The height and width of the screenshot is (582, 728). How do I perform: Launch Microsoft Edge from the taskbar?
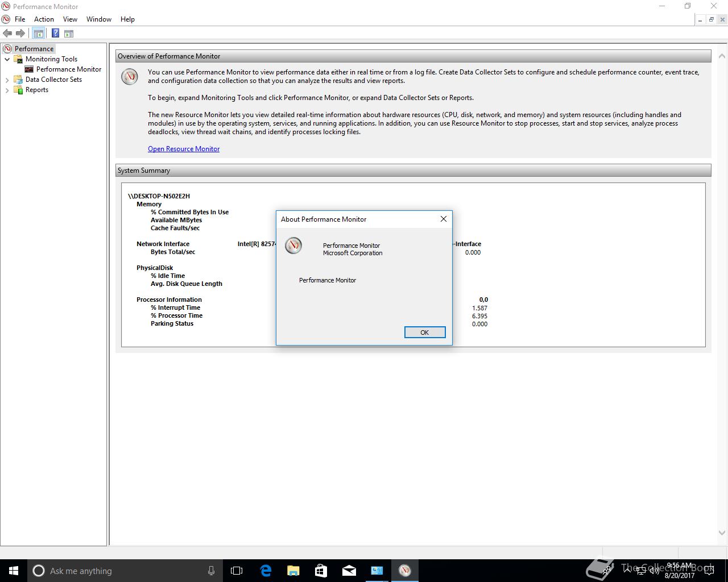coord(266,571)
